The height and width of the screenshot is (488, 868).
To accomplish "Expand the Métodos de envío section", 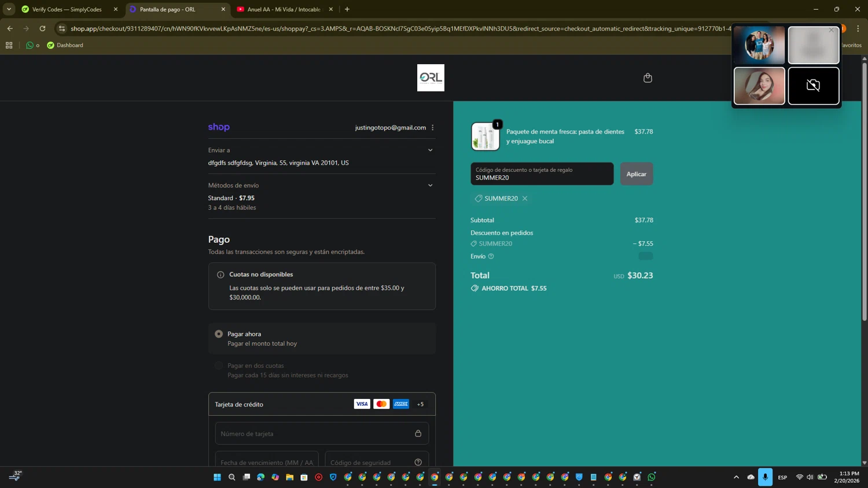I will 430,186.
